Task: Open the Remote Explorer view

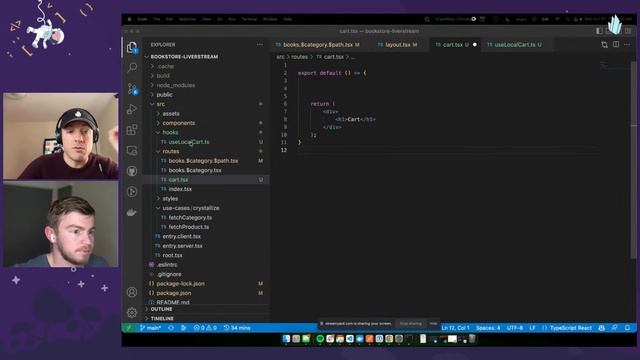Action: click(132, 150)
